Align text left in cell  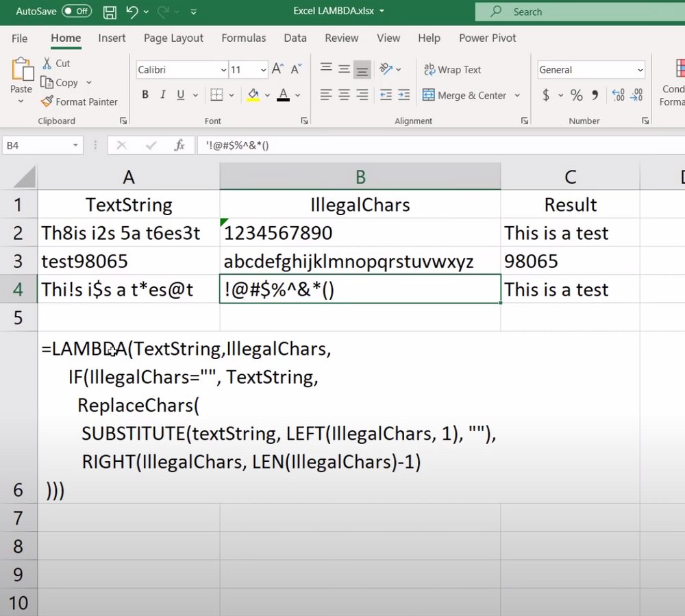[x=326, y=95]
